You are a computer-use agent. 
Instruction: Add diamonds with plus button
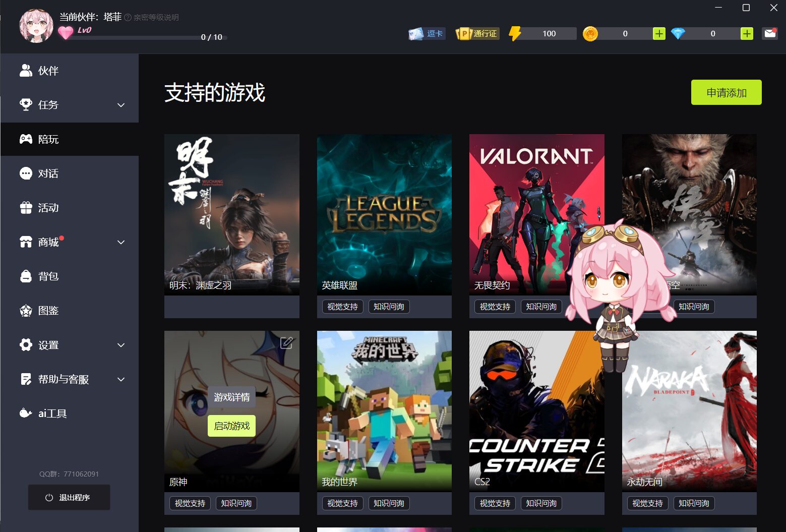[x=747, y=34]
